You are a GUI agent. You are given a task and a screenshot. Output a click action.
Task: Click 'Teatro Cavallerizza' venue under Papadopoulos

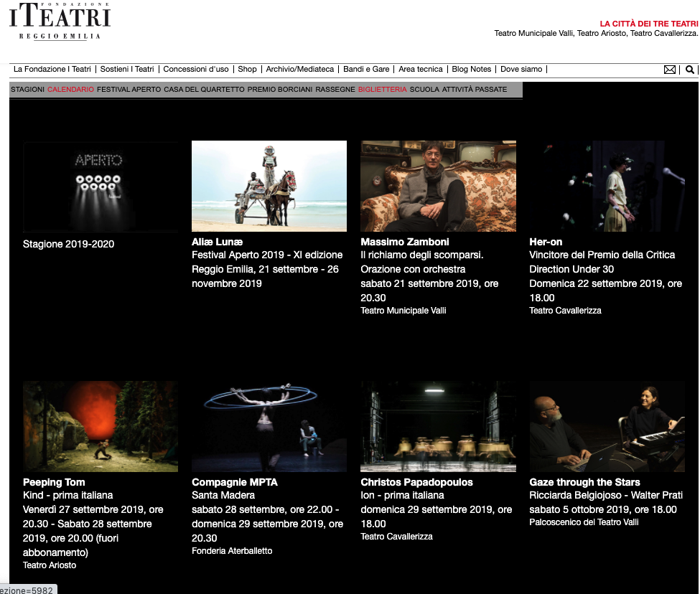click(x=396, y=537)
